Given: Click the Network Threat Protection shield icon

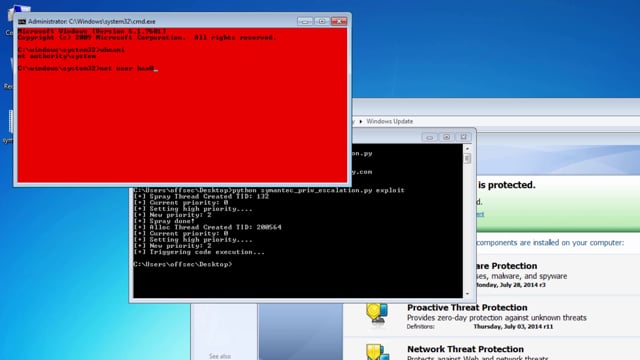Looking at the screenshot, I should click(x=377, y=352).
